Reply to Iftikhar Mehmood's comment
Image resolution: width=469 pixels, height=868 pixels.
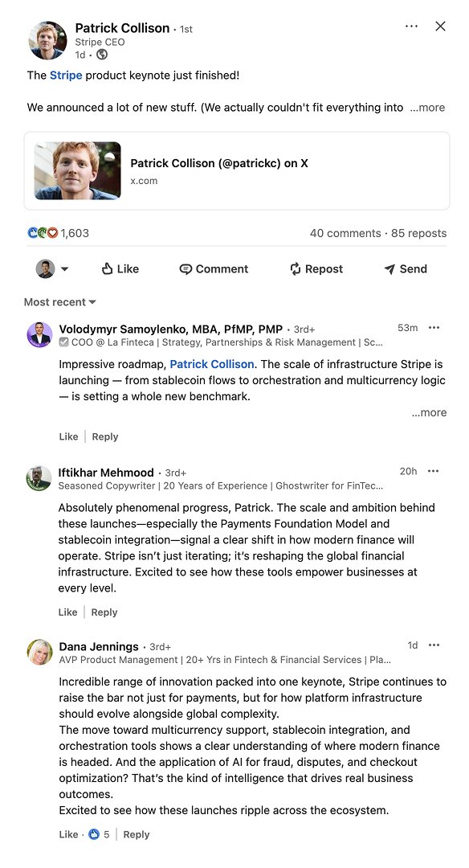tap(104, 612)
